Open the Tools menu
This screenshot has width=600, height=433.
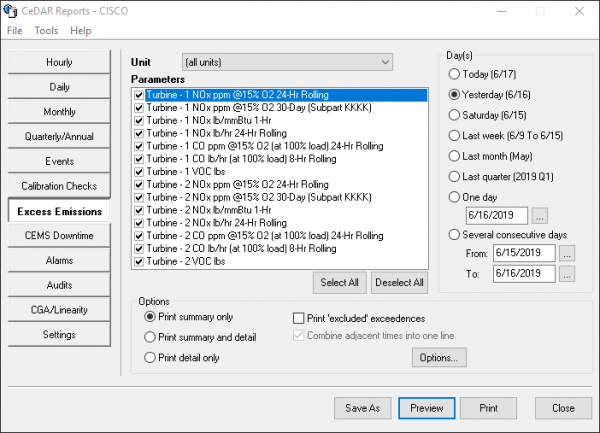[46, 31]
